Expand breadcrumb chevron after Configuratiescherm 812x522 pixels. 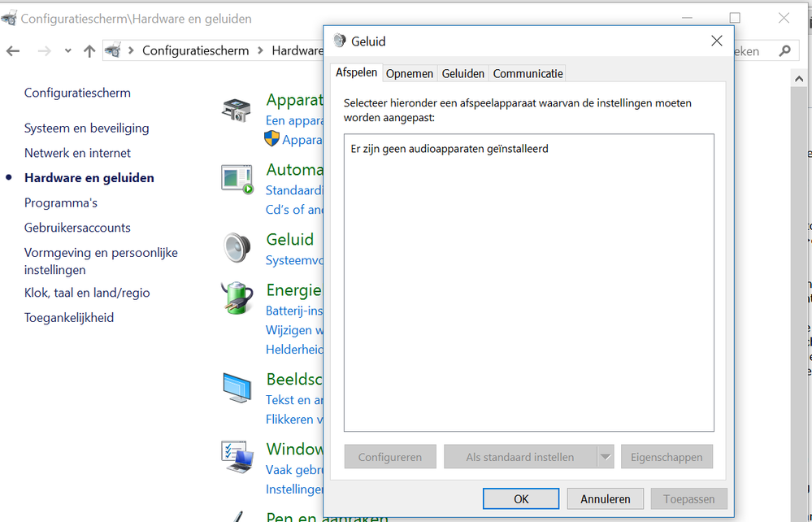[261, 50]
